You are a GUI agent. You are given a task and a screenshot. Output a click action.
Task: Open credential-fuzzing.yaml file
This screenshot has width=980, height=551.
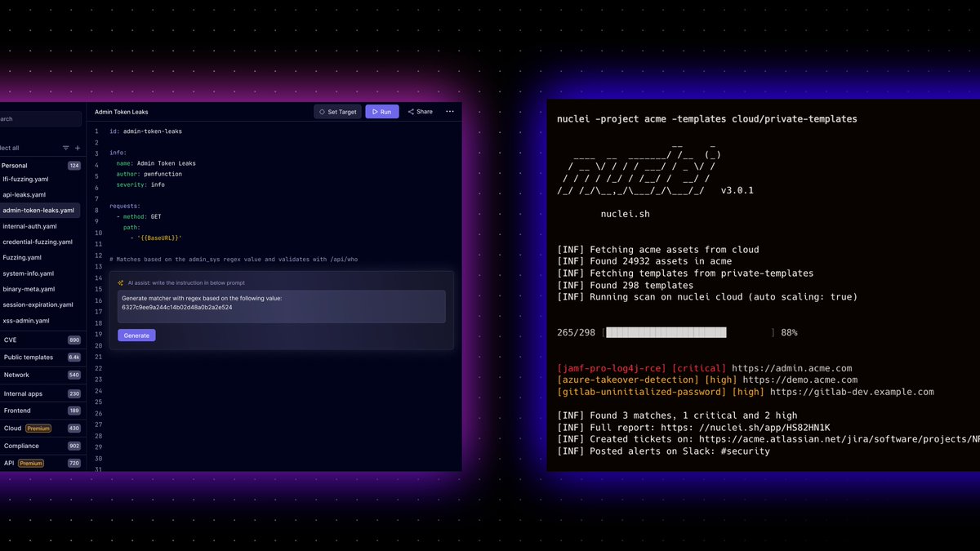click(38, 242)
